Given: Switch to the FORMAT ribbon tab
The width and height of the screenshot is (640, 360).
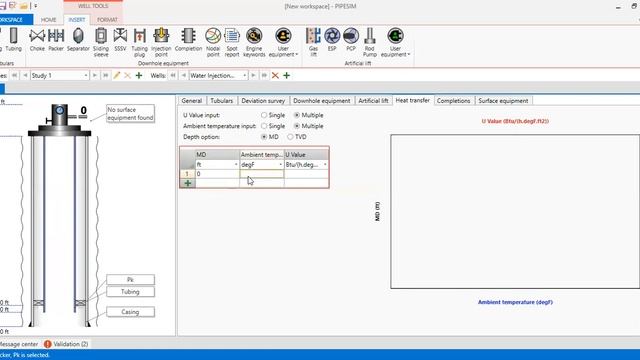Looking at the screenshot, I should pos(107,20).
